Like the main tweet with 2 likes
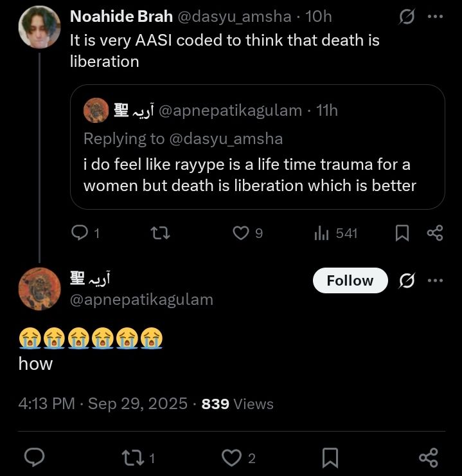The height and width of the screenshot is (476, 462). tap(231, 457)
